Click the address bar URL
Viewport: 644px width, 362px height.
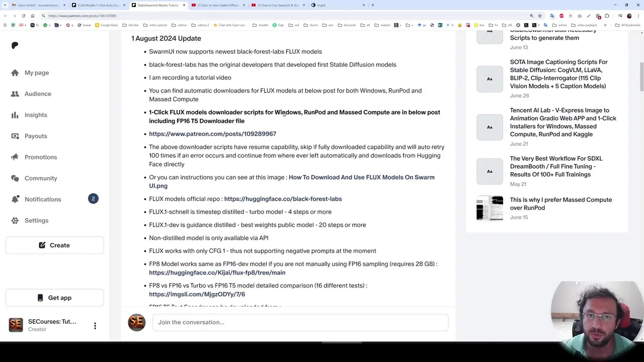tap(82, 16)
